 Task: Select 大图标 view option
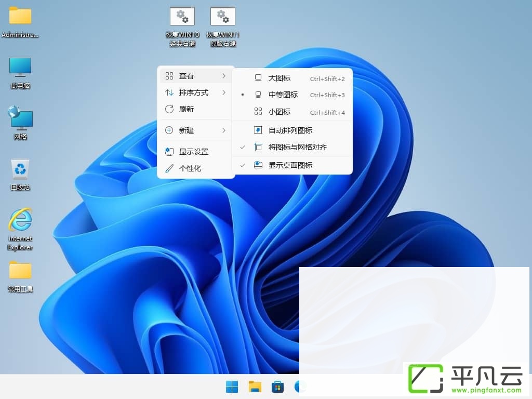[292, 78]
